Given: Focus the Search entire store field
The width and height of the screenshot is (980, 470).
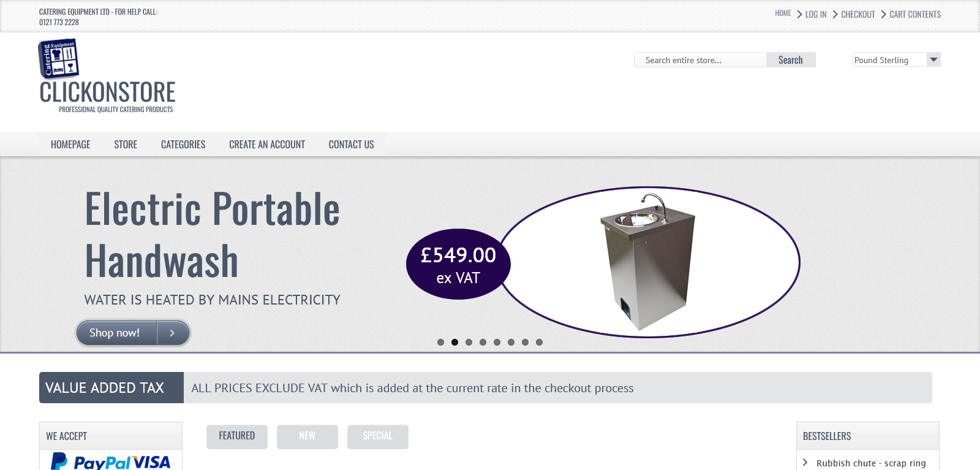Looking at the screenshot, I should pos(700,60).
